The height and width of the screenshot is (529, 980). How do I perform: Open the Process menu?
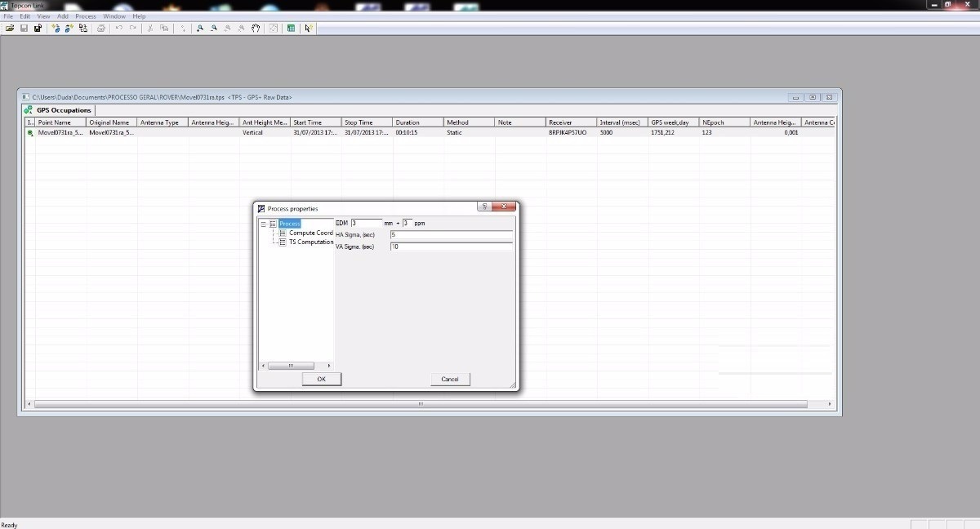86,16
